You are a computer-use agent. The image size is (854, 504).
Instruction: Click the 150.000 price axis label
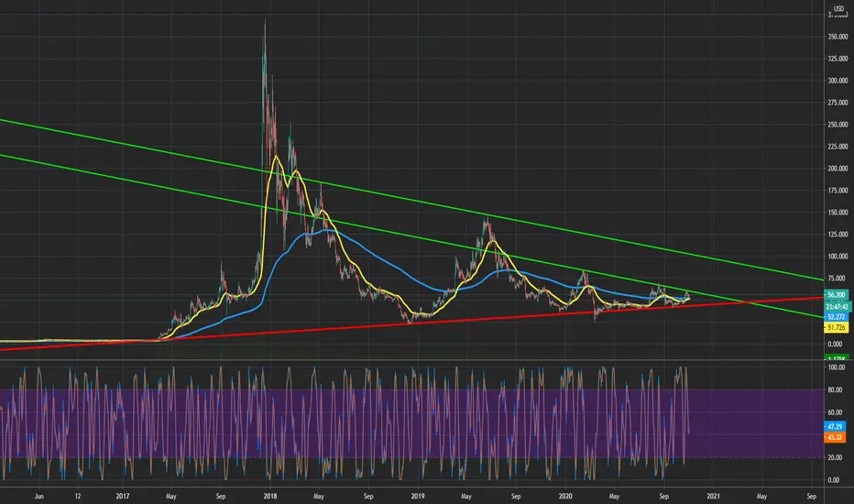(x=838, y=213)
